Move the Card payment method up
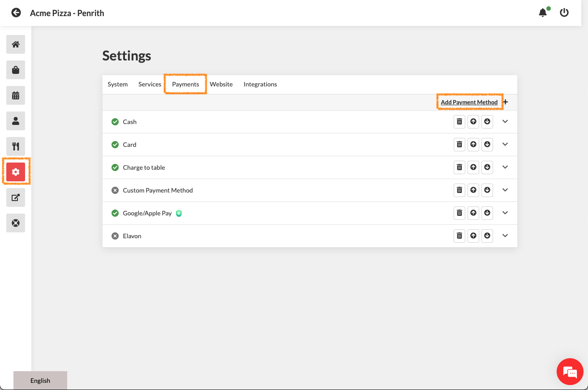588x390 pixels. pos(473,145)
